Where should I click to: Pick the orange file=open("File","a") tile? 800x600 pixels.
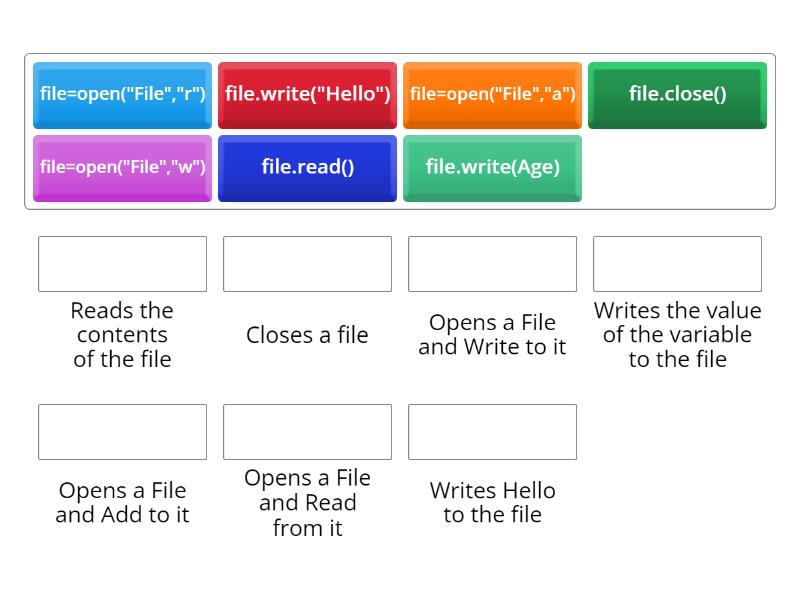492,95
